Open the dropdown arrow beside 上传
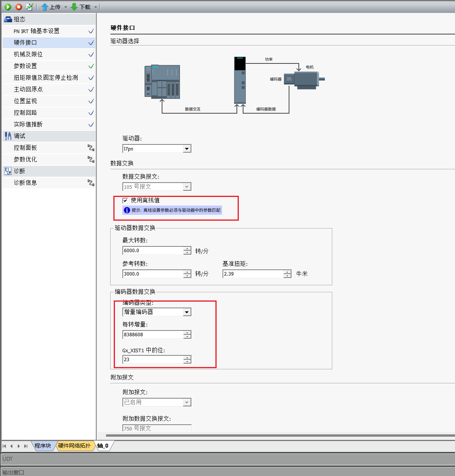 (65, 7)
